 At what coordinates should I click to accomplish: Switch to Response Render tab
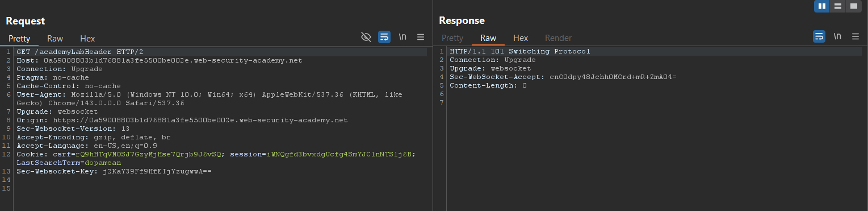(x=559, y=38)
